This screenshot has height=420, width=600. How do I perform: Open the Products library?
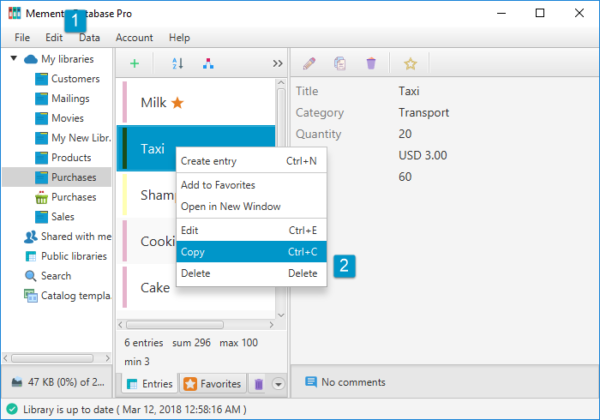(71, 158)
